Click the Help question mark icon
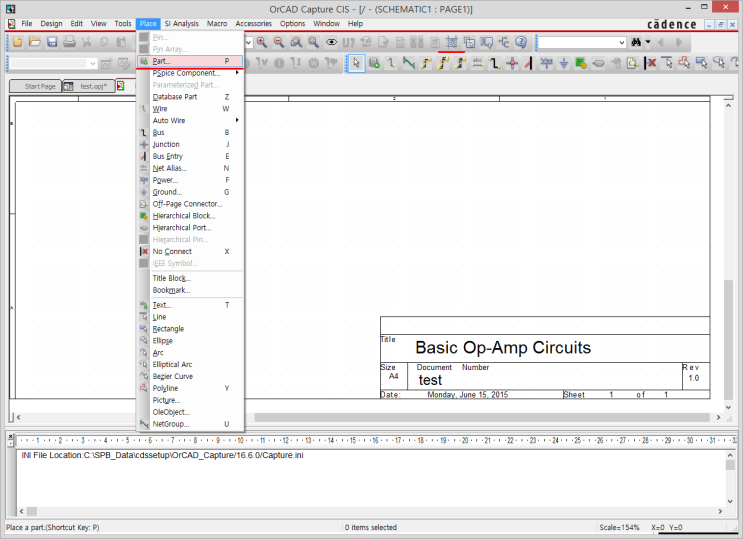 coord(521,42)
